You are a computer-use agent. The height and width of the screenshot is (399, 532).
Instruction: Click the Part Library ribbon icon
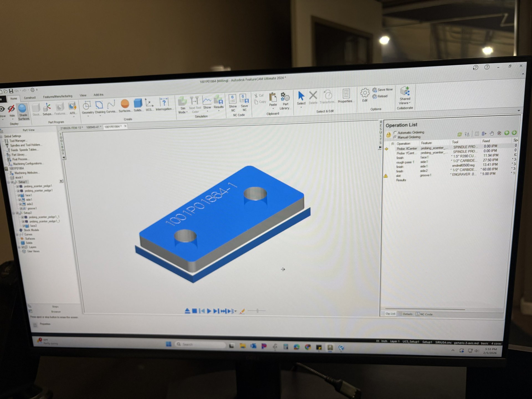pyautogui.click(x=285, y=101)
